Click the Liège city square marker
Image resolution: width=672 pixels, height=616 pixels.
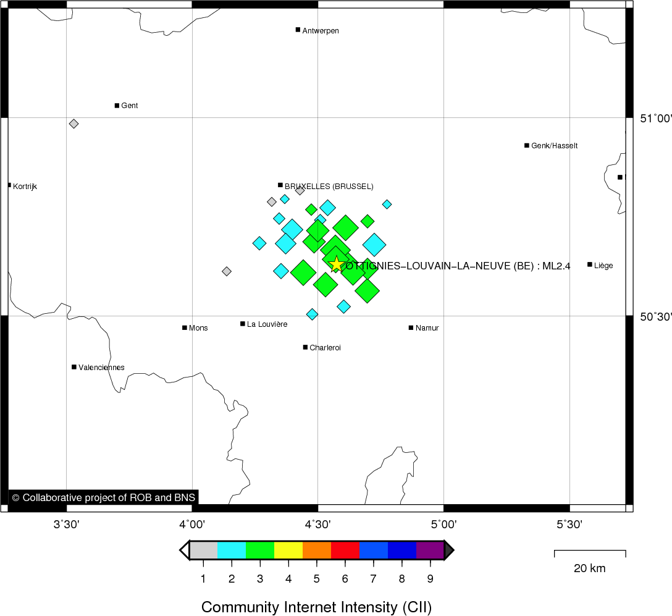590,264
